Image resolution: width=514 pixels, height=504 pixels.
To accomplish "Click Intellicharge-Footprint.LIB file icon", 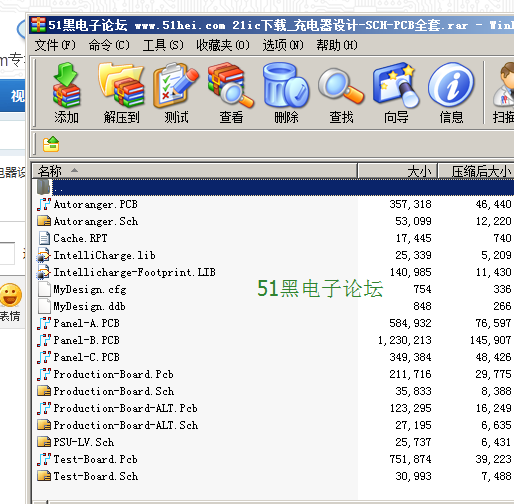I will click(x=44, y=272).
